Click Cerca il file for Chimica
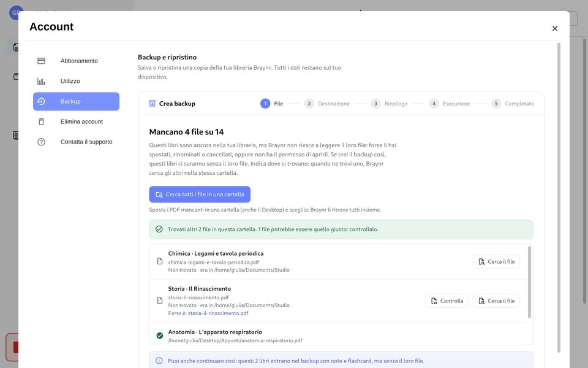588x368 pixels. coord(496,262)
